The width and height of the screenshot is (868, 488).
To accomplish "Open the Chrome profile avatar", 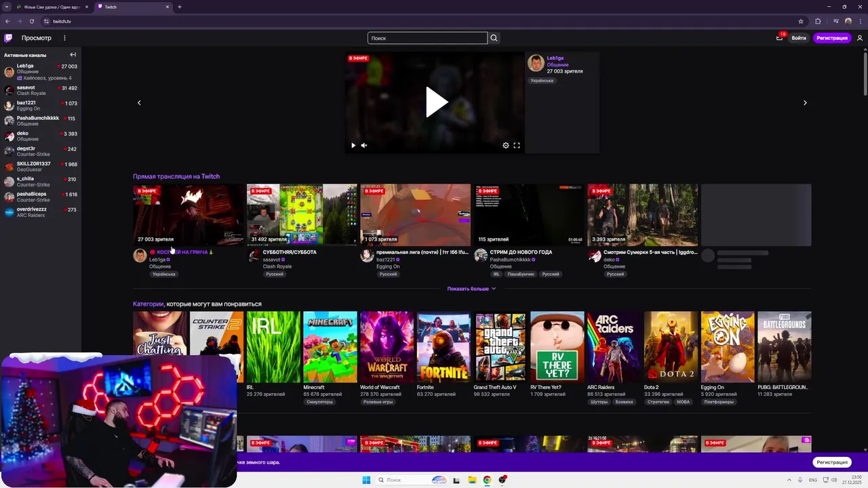I will coord(848,21).
